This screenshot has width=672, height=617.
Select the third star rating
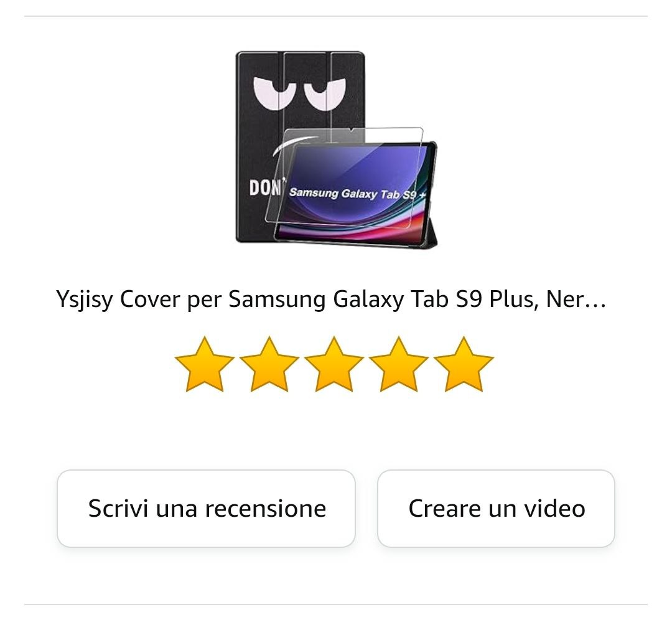point(334,364)
